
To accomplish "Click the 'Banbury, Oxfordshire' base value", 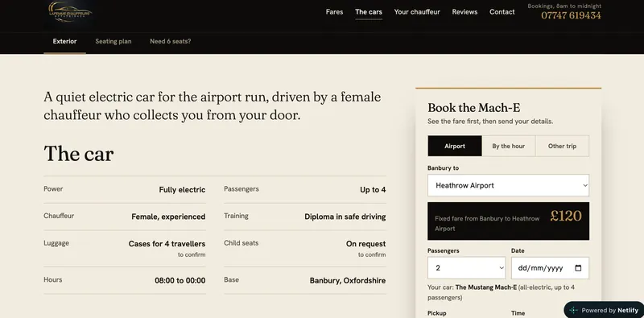I will click(x=348, y=281).
